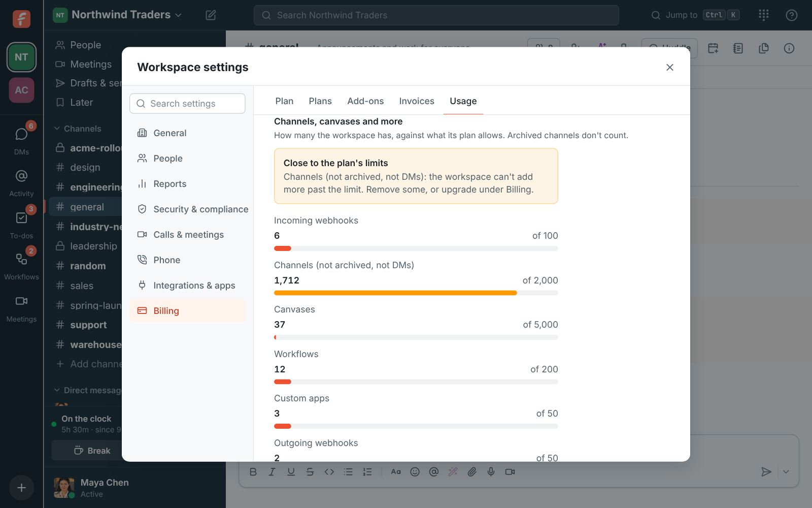Open To-dos in the left rail
This screenshot has width=812, height=508.
point(21,224)
